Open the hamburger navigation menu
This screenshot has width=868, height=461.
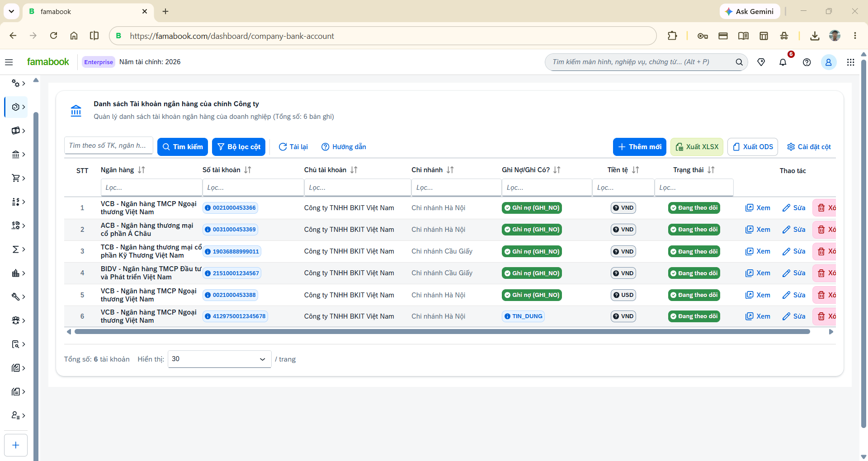tap(9, 62)
